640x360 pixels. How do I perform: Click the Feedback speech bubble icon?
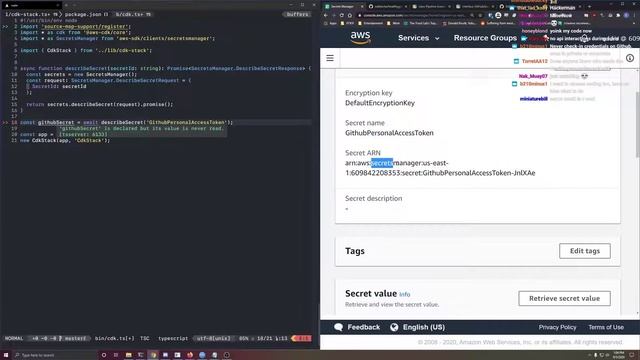[338, 327]
